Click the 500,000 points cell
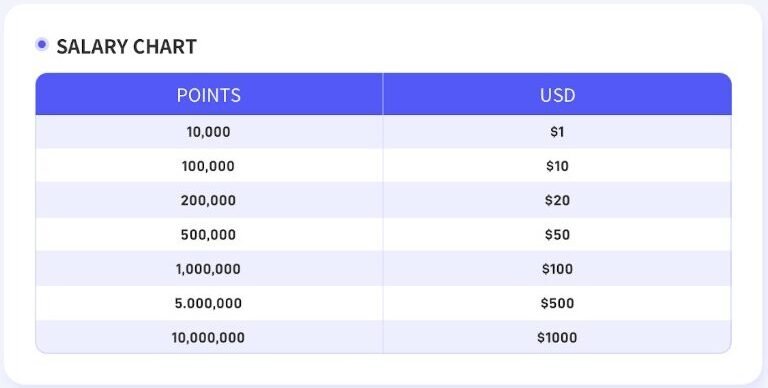768x388 pixels. click(x=209, y=234)
